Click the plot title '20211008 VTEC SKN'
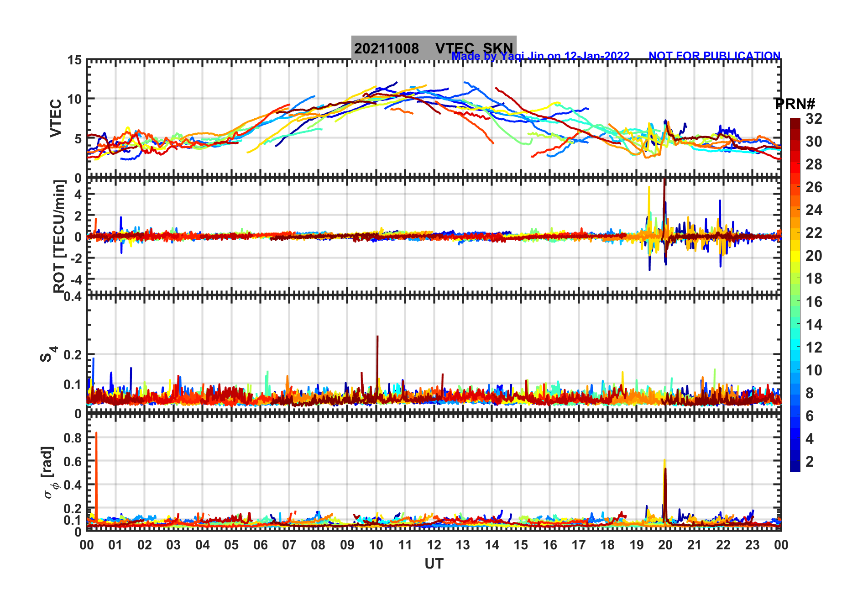 click(434, 48)
